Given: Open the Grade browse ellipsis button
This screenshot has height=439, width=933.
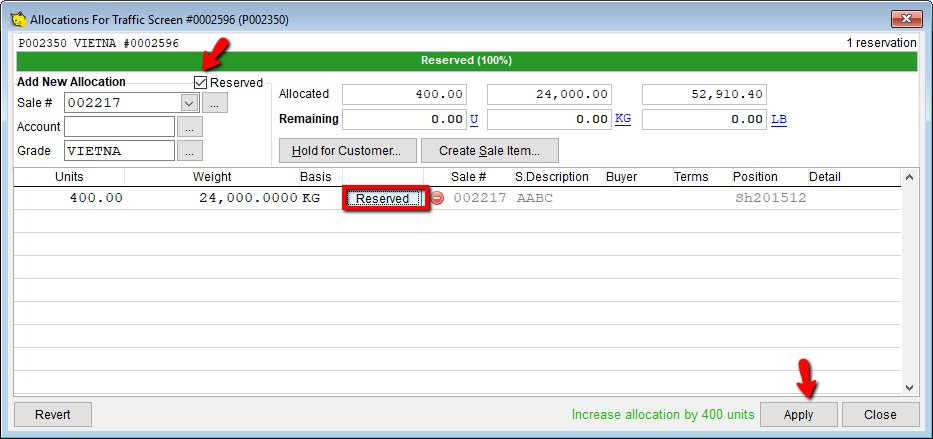Looking at the screenshot, I should click(x=190, y=151).
